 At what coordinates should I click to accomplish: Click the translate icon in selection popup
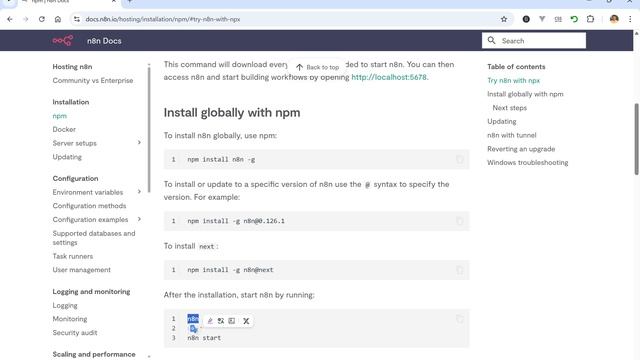tap(221, 321)
